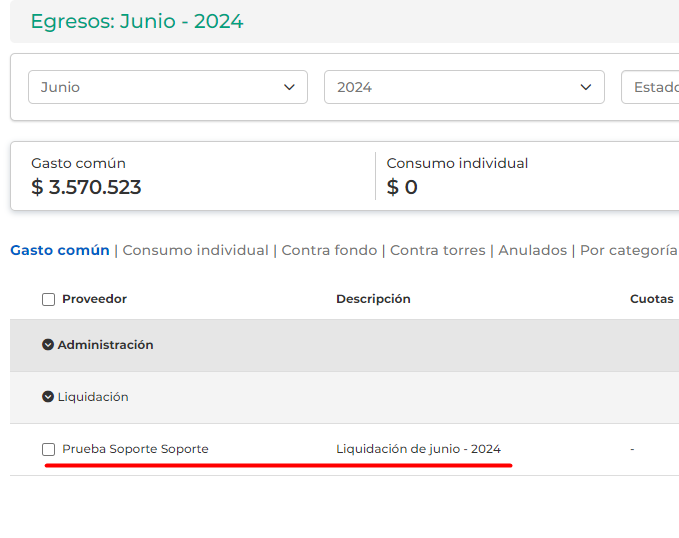The width and height of the screenshot is (679, 538).
Task: Click the Egresos: Junio - 2024 heading
Action: click(137, 22)
